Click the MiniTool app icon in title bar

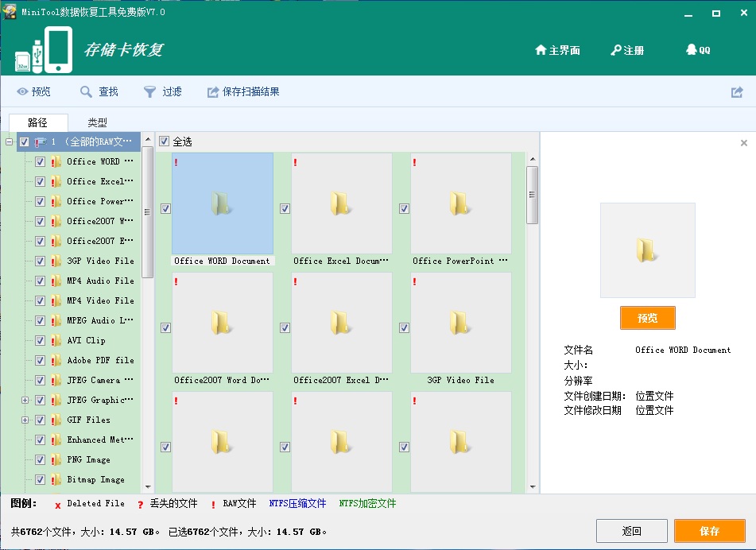click(x=10, y=12)
